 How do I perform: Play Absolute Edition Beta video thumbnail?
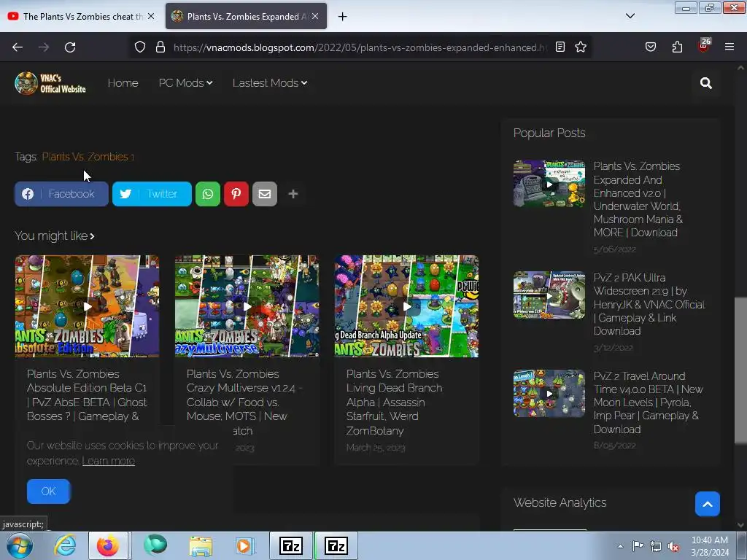(x=88, y=306)
